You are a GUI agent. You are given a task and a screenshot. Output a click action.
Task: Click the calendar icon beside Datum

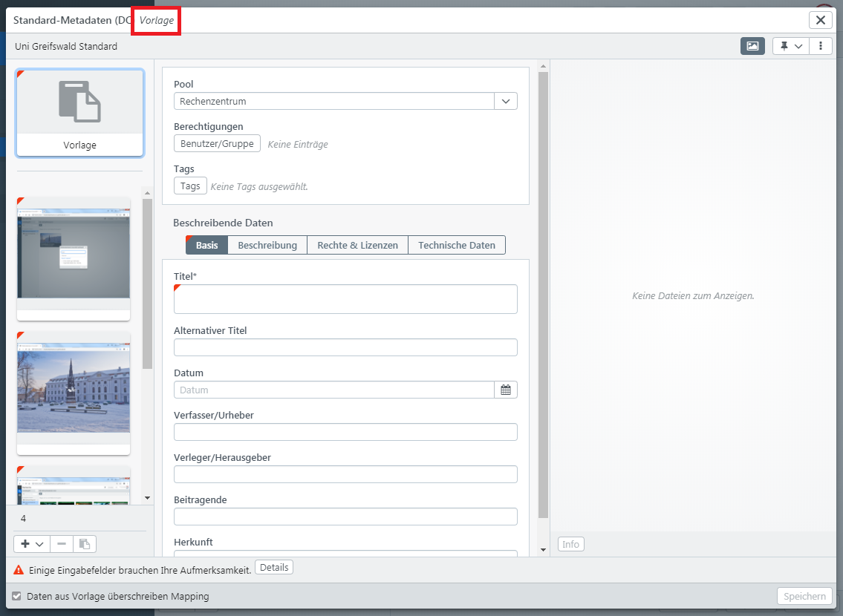506,390
